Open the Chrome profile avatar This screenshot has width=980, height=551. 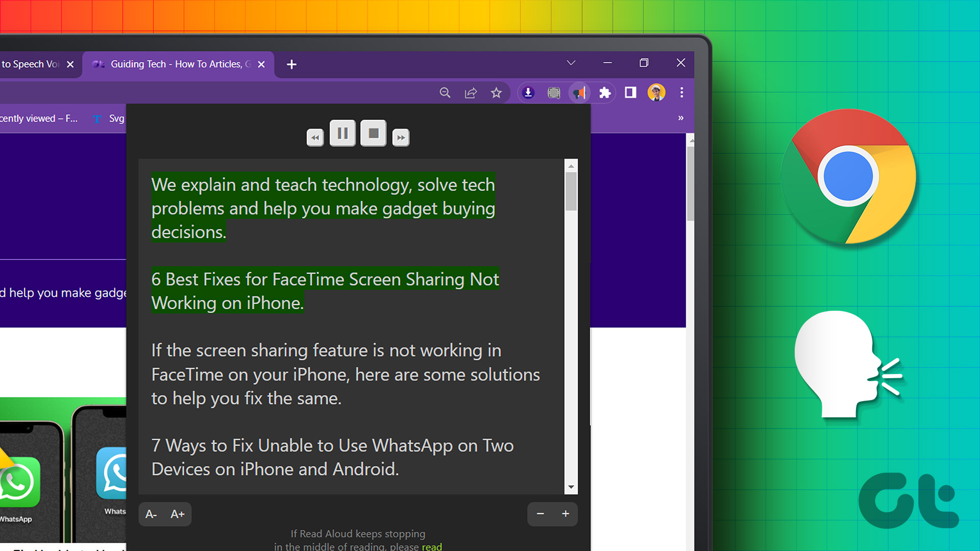[656, 93]
